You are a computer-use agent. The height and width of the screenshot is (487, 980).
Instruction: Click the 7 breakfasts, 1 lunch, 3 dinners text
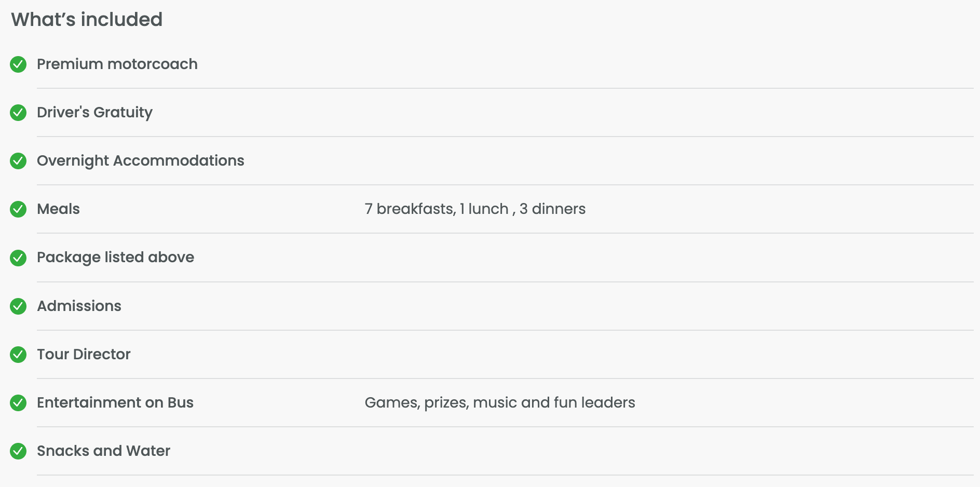475,209
